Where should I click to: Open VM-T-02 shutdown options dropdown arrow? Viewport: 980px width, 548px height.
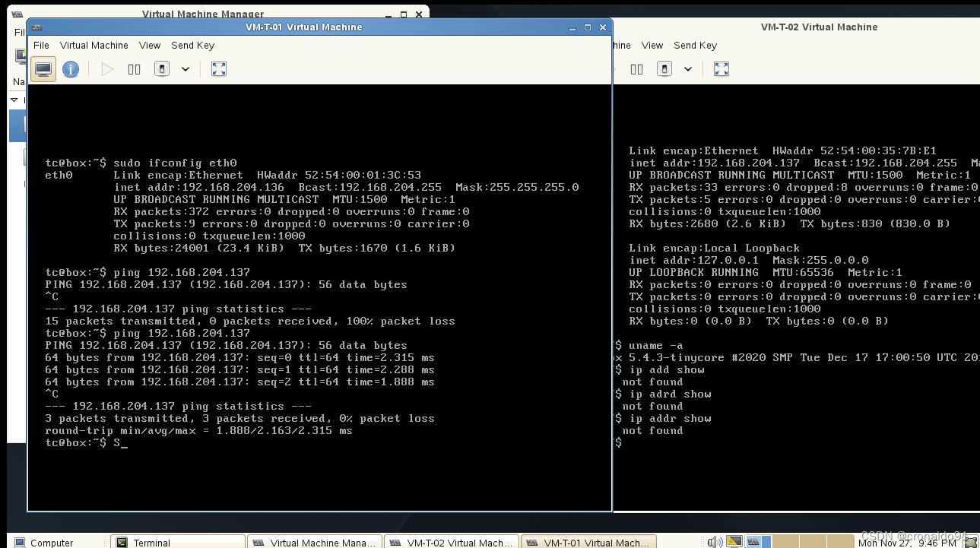[x=688, y=69]
